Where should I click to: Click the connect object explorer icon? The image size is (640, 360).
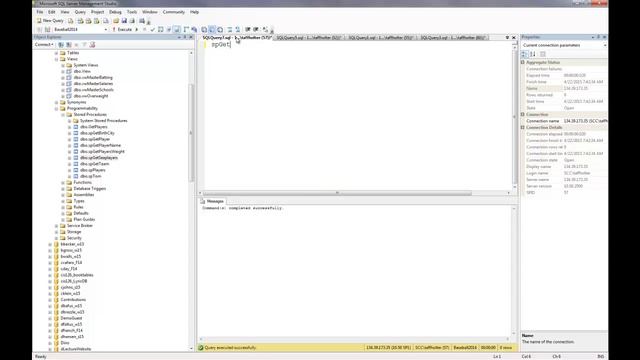(x=61, y=44)
